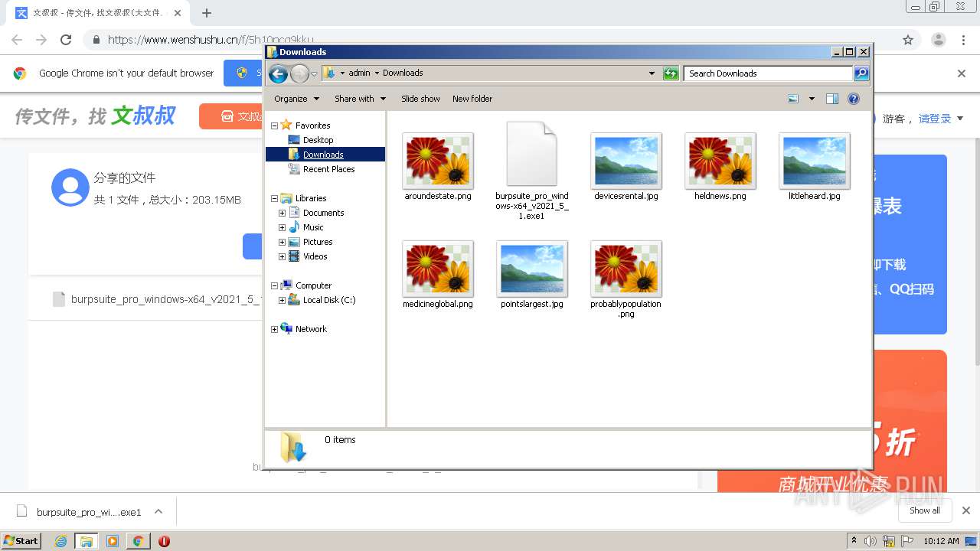Open the Videos library

pos(315,256)
